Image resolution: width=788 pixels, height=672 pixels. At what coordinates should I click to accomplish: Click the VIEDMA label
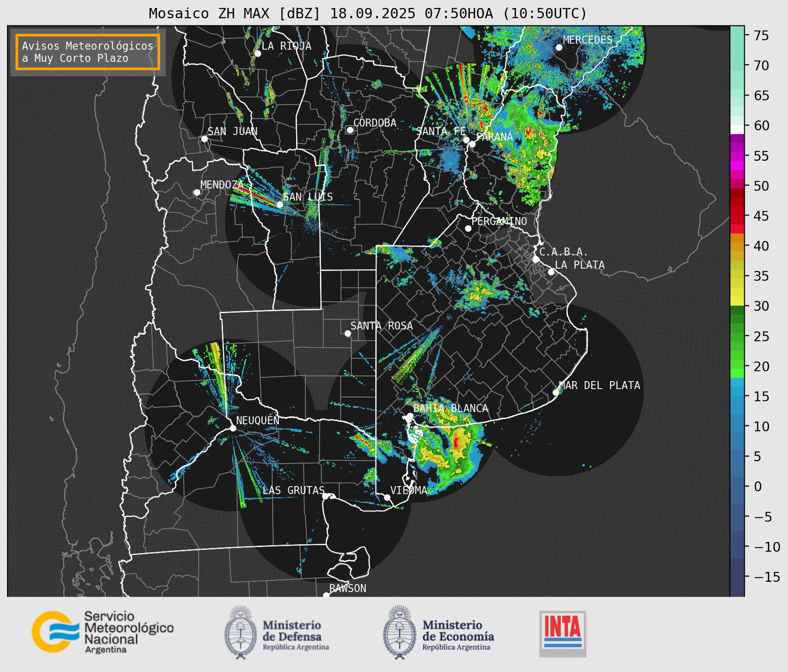pos(409,490)
